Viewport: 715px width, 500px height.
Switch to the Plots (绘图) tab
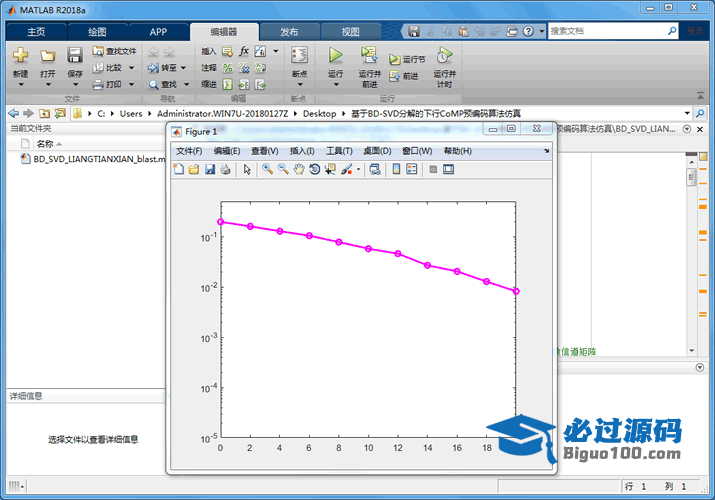coord(98,31)
